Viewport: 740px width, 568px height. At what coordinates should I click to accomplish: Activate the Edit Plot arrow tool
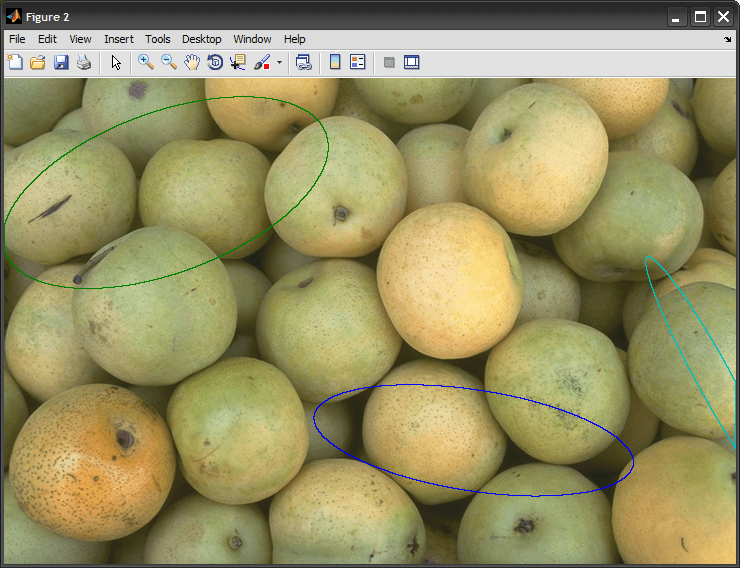click(116, 62)
